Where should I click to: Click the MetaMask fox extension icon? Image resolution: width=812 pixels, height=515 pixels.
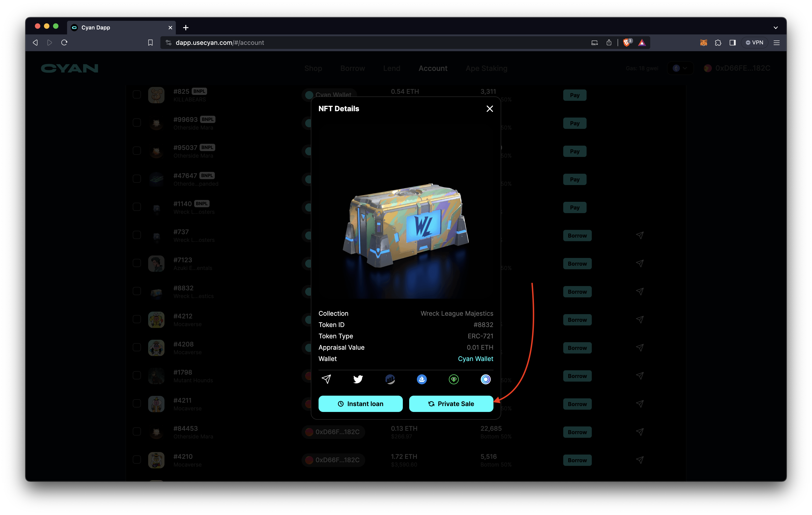point(703,43)
